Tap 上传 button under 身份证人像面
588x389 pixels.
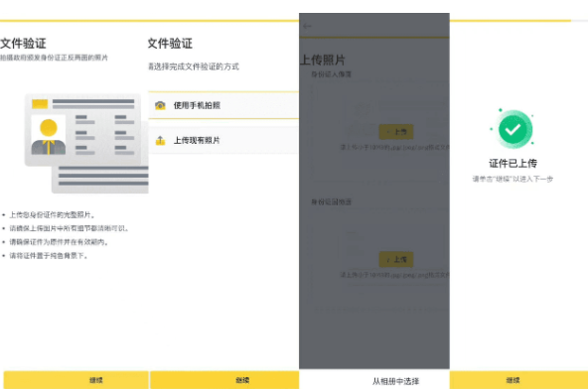(396, 132)
